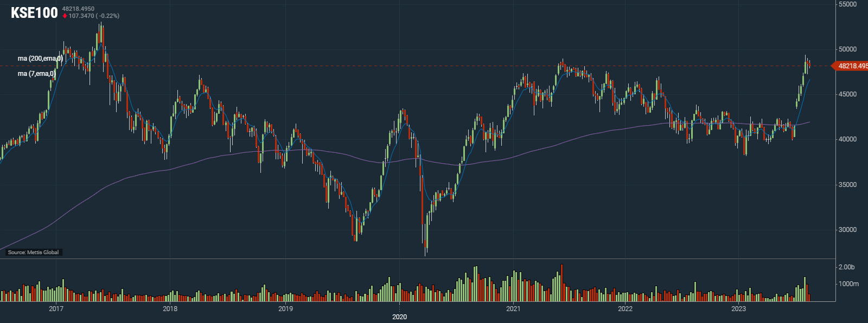Click the 2019 label on the time axis
868x323 pixels.
[285, 309]
